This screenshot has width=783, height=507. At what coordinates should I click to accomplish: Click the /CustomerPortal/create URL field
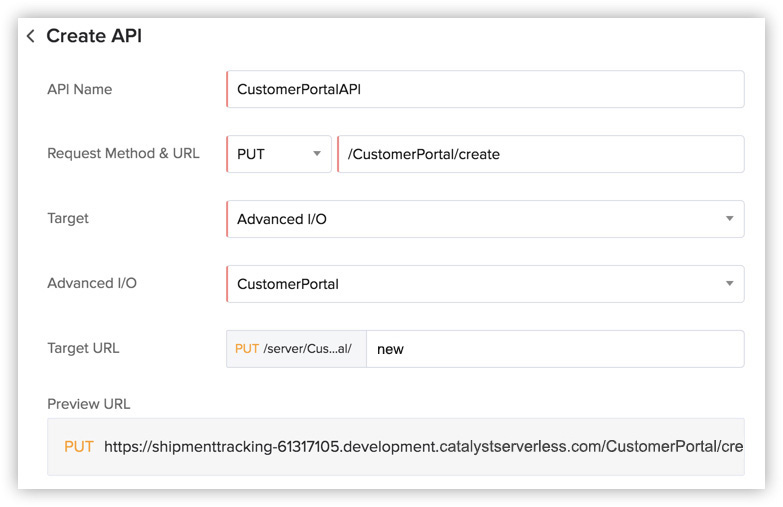click(540, 154)
